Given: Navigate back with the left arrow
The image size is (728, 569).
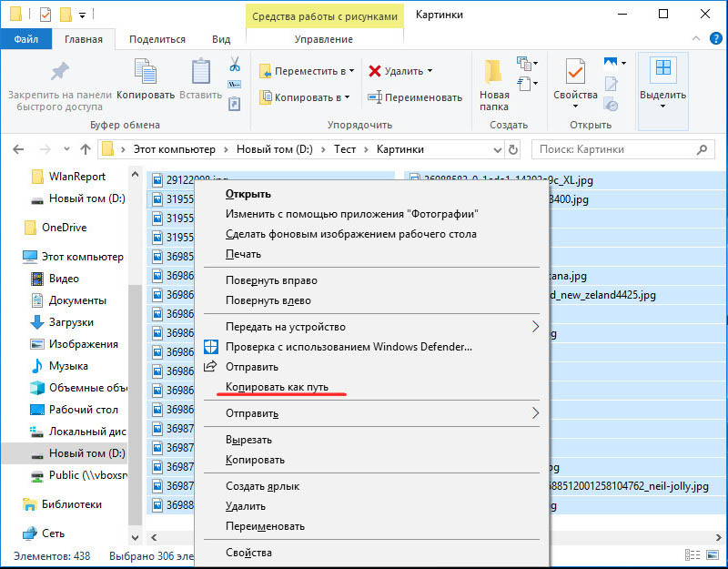Looking at the screenshot, I should tap(18, 149).
